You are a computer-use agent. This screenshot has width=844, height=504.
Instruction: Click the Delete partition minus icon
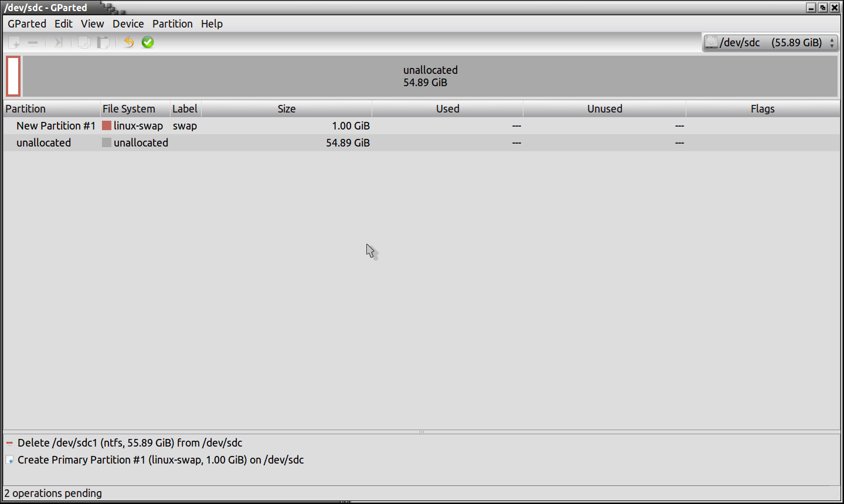(x=33, y=42)
